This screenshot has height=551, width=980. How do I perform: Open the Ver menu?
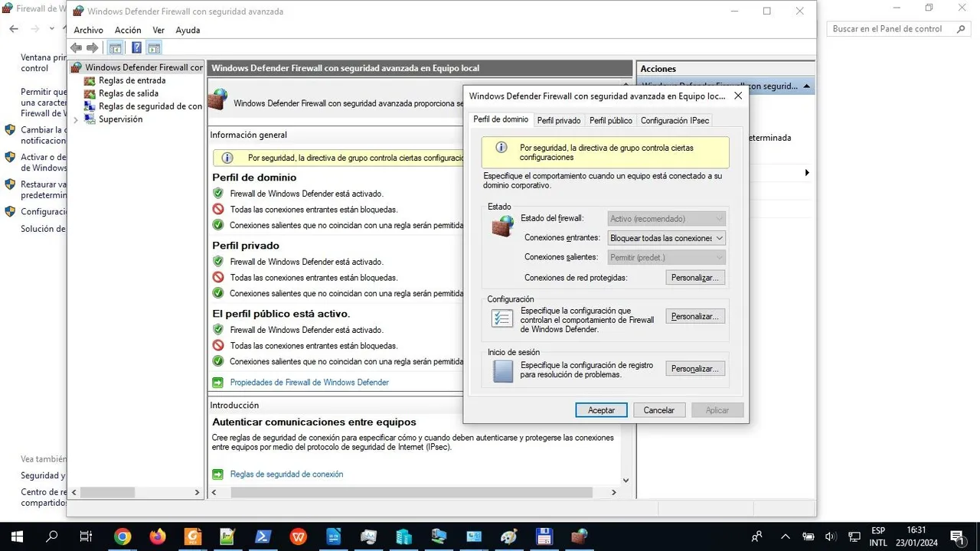click(x=158, y=30)
